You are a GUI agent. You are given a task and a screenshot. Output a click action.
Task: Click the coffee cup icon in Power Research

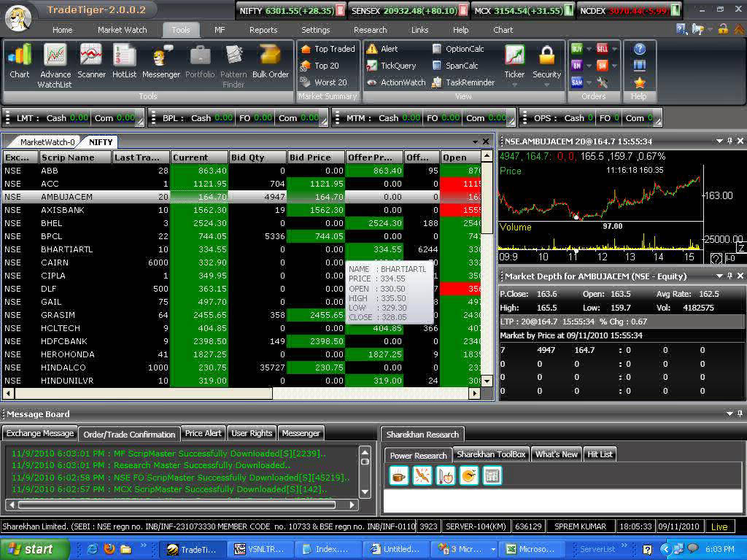point(398,476)
